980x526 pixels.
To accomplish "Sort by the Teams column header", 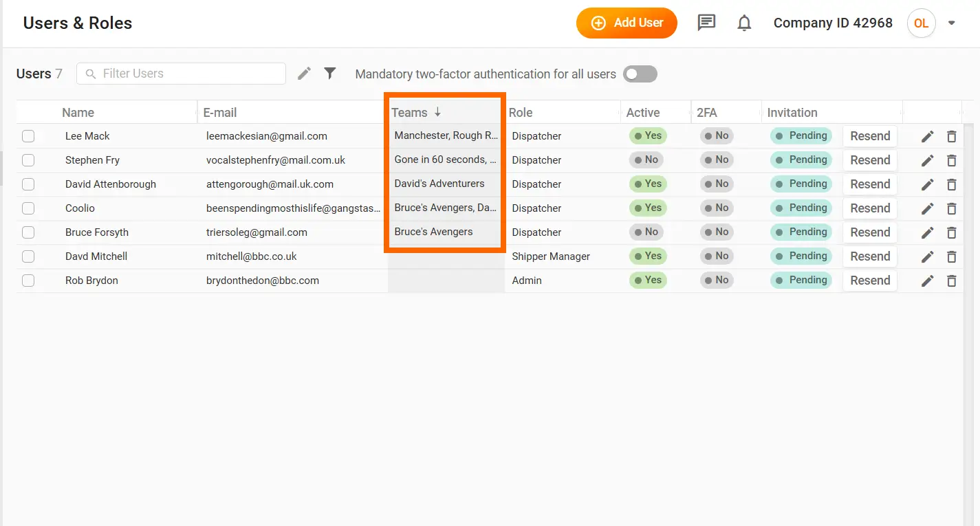I will coord(410,113).
